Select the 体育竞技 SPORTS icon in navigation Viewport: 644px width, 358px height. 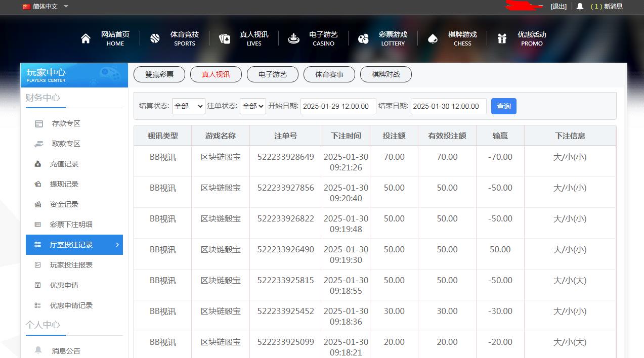(155, 38)
